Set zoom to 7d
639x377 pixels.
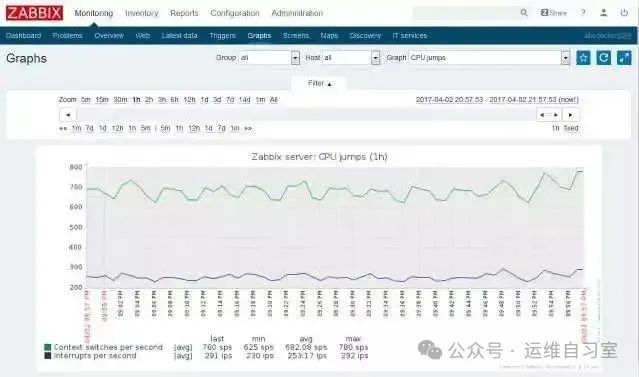click(x=230, y=99)
